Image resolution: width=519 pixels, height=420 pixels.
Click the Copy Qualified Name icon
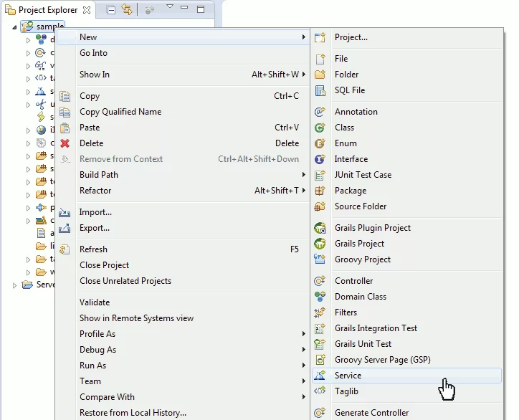pos(65,113)
